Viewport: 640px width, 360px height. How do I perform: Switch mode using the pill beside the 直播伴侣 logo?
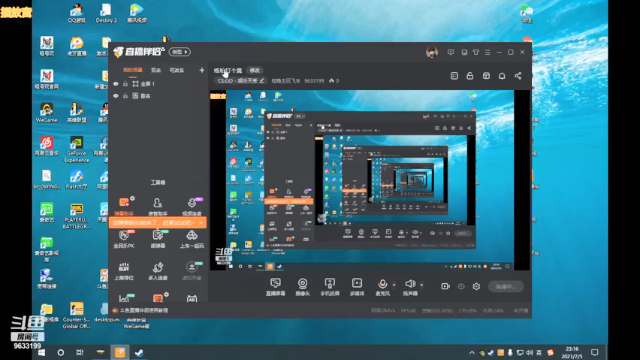click(x=180, y=52)
